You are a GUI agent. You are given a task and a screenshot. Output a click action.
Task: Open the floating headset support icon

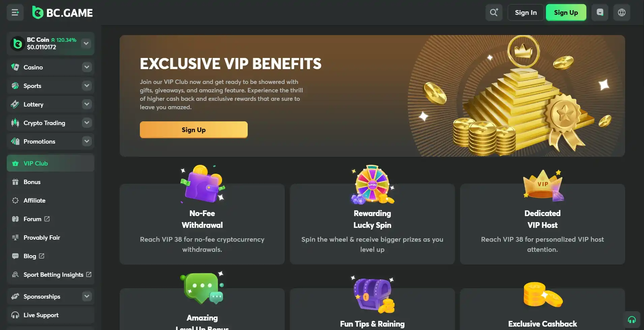[632, 320]
